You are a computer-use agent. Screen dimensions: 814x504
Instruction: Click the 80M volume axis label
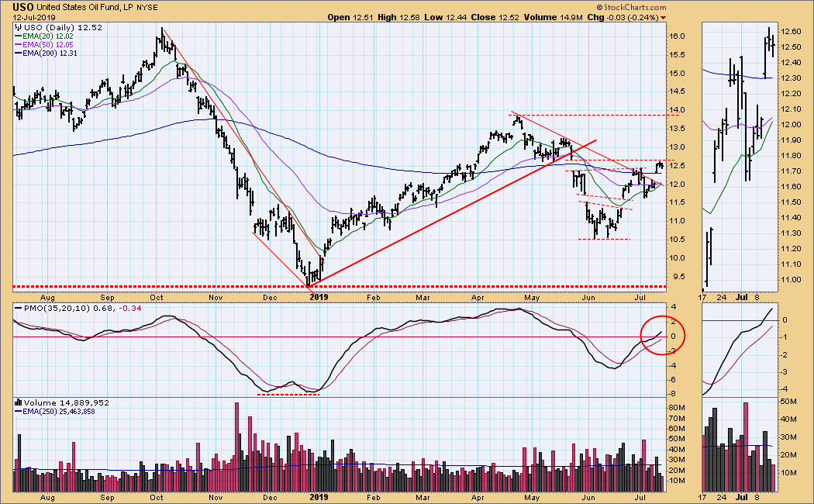[x=677, y=408]
